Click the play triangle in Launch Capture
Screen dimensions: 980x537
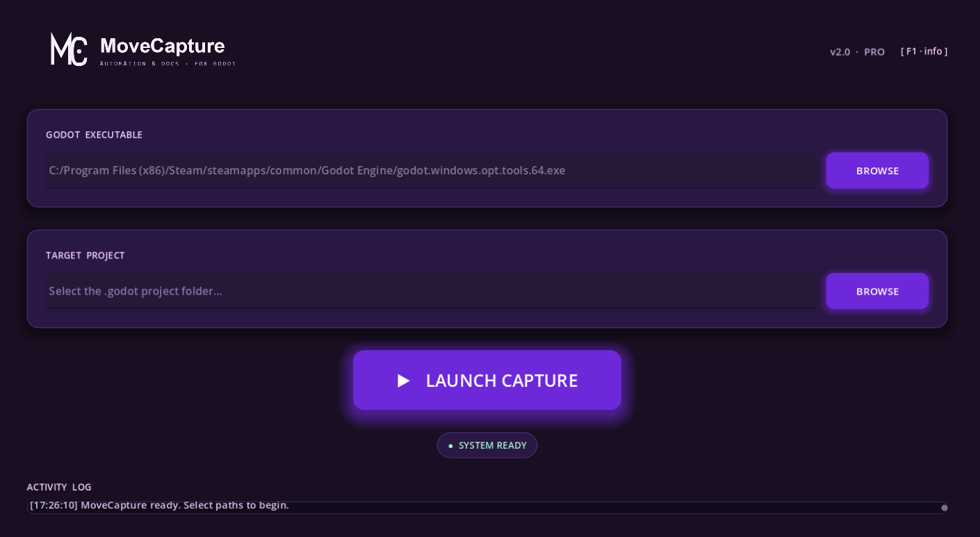pyautogui.click(x=404, y=381)
